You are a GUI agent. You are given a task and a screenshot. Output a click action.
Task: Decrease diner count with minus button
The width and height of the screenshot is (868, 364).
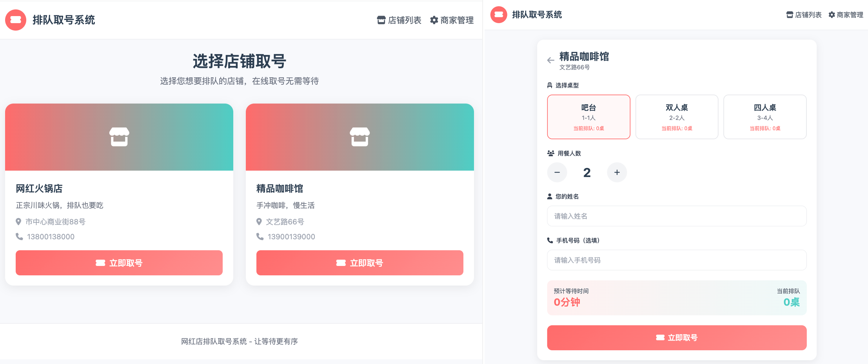(x=557, y=173)
